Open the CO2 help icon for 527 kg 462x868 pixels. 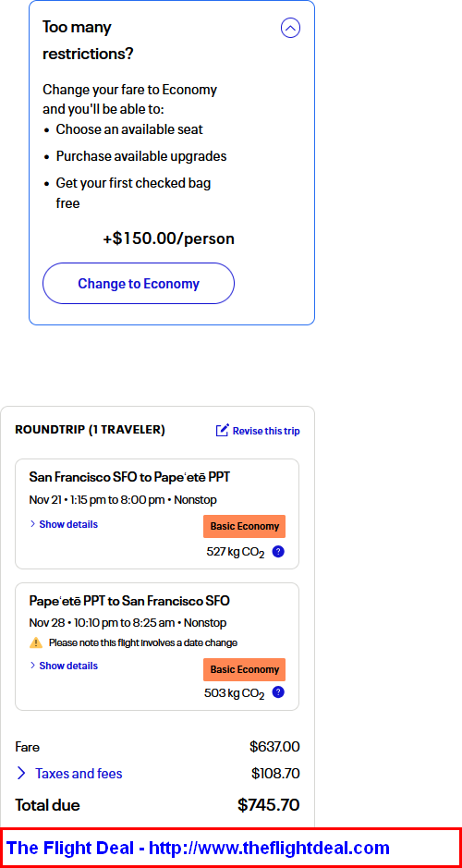tap(278, 551)
